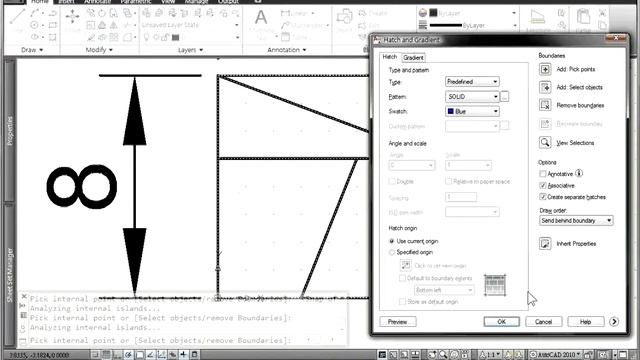Click the layer color swatch in Layers panel
The image size is (640, 360).
pos(176,37)
